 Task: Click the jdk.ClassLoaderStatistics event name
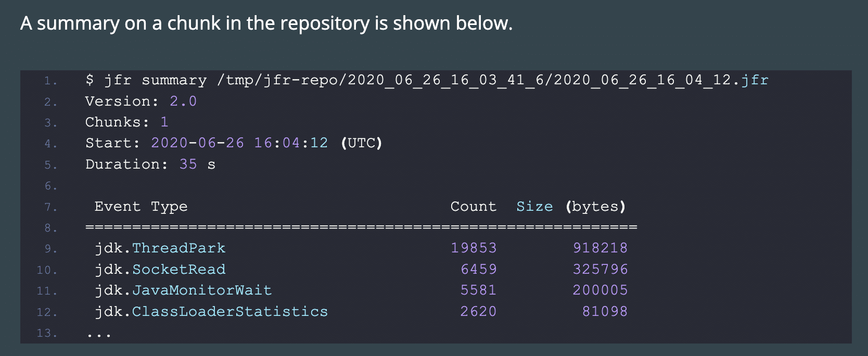click(x=211, y=311)
